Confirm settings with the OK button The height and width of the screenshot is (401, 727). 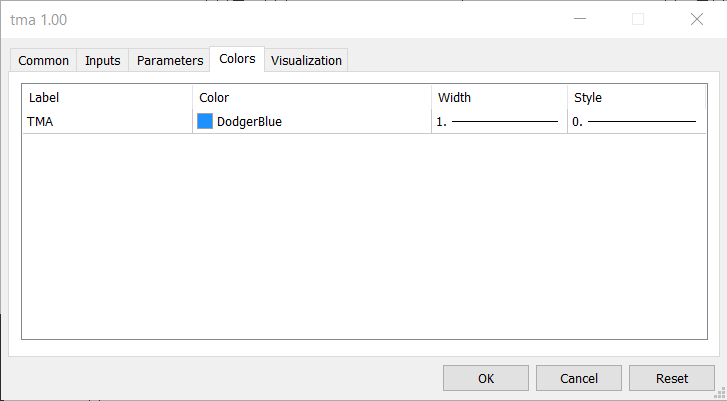tap(486, 378)
